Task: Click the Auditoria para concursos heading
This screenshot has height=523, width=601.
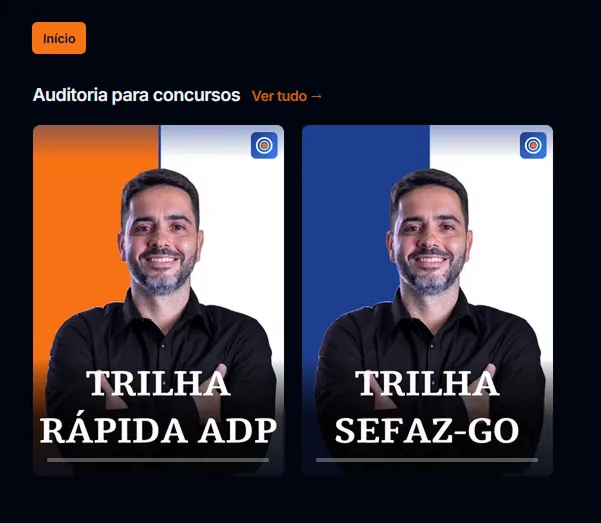Action: point(136,95)
